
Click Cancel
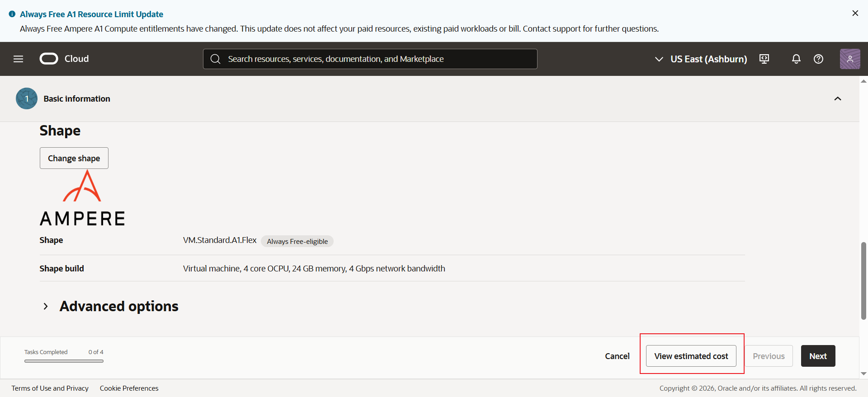[x=617, y=356]
